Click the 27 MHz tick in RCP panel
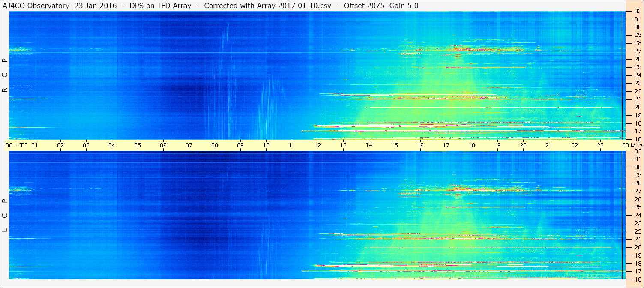 [x=637, y=51]
